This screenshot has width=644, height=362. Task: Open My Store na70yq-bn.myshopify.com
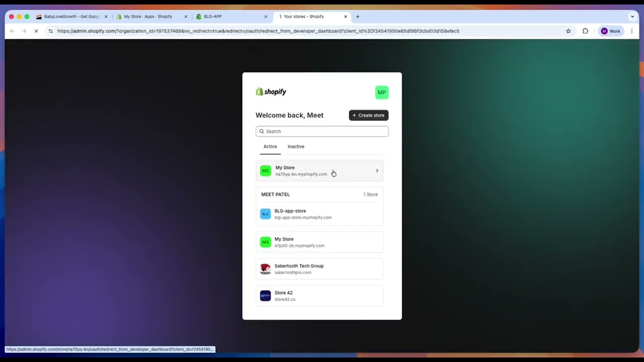(319, 171)
